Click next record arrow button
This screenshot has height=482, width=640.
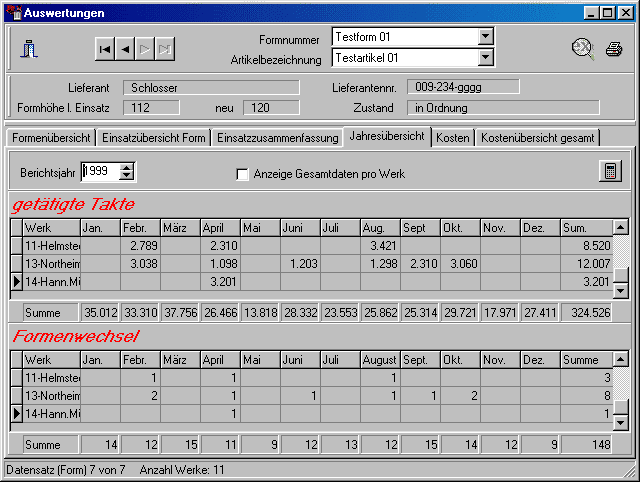(145, 48)
